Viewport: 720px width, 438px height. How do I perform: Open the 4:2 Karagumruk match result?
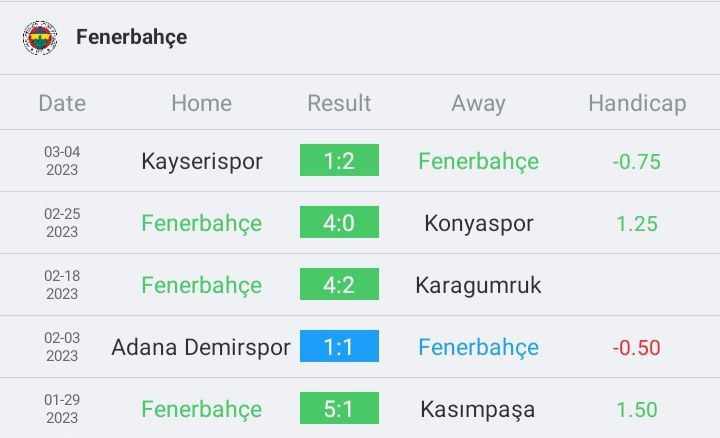click(339, 284)
